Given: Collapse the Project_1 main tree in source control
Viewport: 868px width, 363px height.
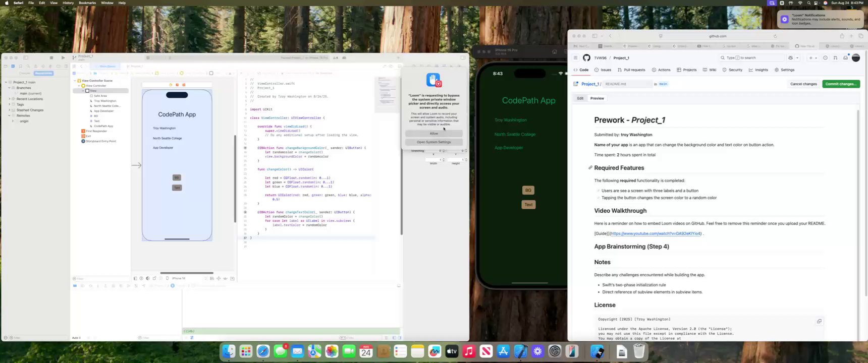Looking at the screenshot, I should click(x=6, y=82).
